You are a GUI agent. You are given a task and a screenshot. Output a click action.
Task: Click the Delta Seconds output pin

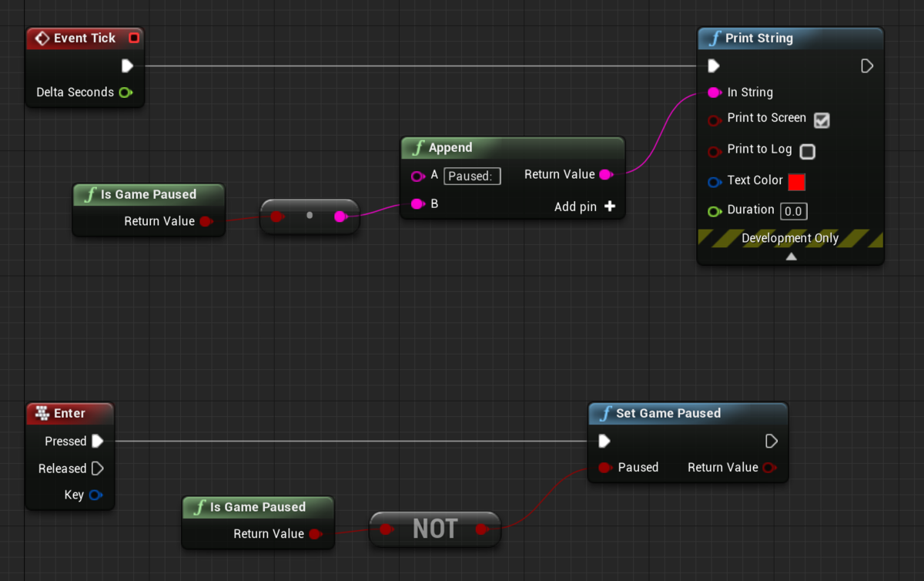click(126, 92)
